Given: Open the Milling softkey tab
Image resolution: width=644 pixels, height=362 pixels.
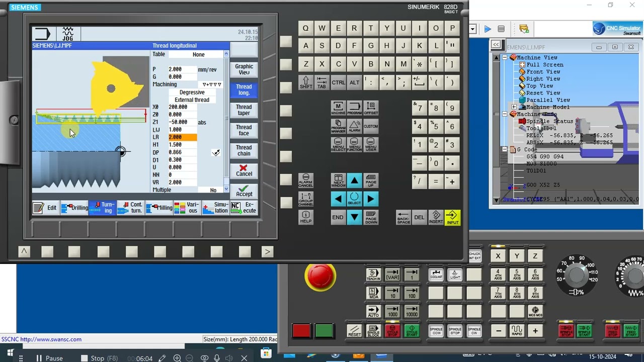Looking at the screenshot, I should [x=159, y=208].
